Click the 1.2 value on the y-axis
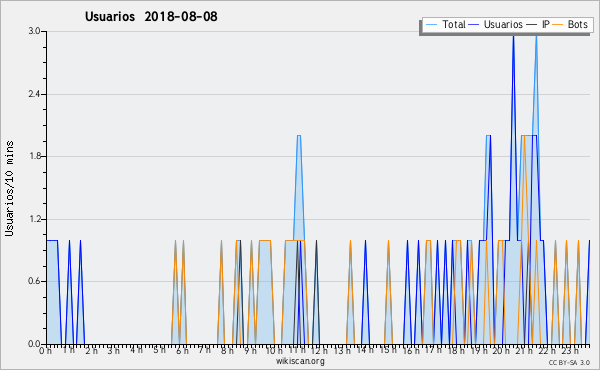This screenshot has width=600, height=370. [x=34, y=219]
